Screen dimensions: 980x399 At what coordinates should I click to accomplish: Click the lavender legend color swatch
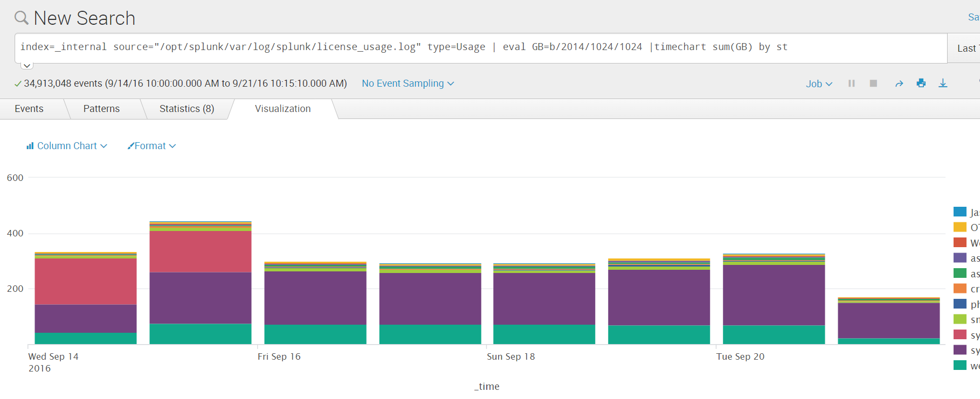pos(960,258)
